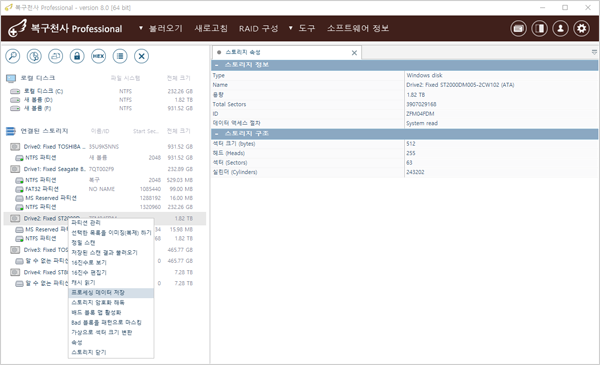This screenshot has height=365, width=600.
Task: Choose 스토리지 암호화 해독 from context menu
Action: [111, 303]
